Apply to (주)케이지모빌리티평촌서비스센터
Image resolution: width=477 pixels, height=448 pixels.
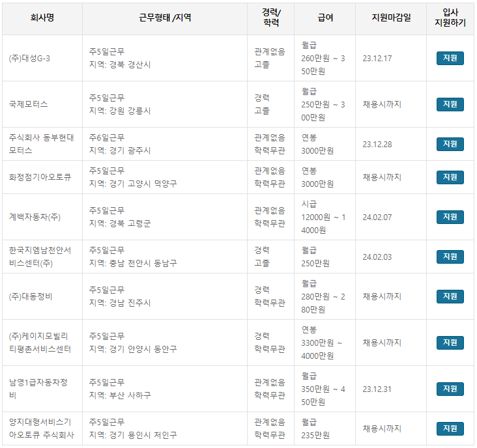pos(450,343)
